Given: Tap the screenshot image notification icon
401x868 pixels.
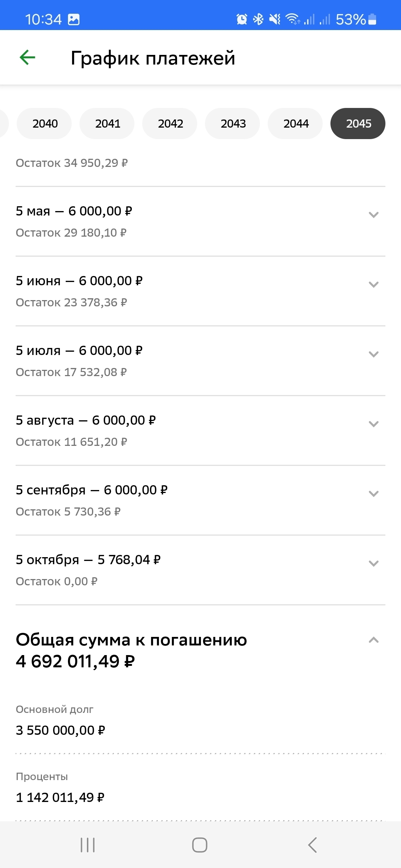Looking at the screenshot, I should click(x=74, y=19).
